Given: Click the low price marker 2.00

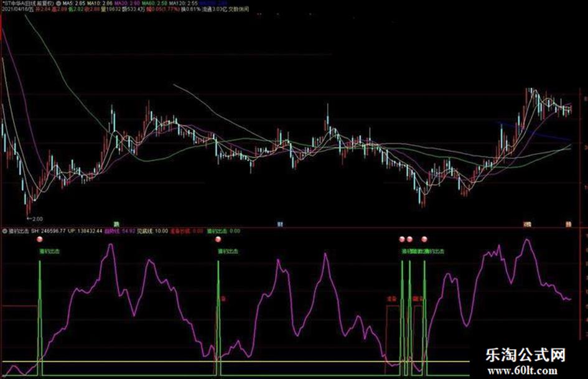Looking at the screenshot, I should pyautogui.click(x=35, y=219).
